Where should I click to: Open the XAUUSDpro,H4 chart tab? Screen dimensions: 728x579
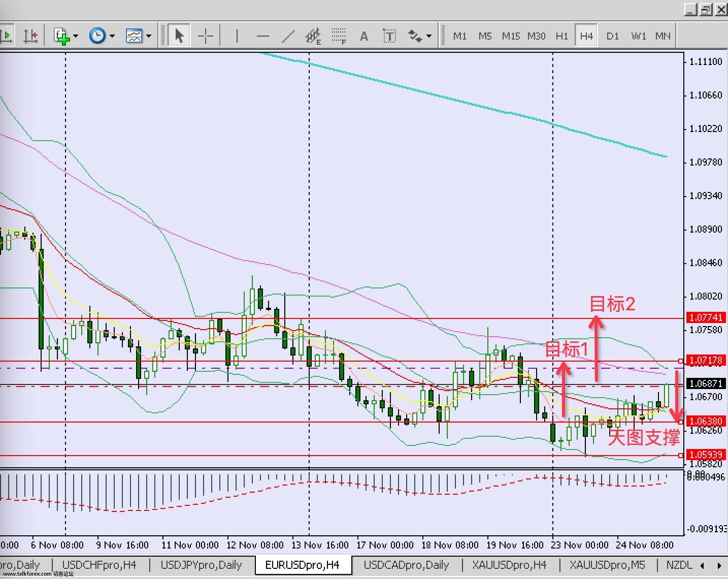tap(509, 565)
